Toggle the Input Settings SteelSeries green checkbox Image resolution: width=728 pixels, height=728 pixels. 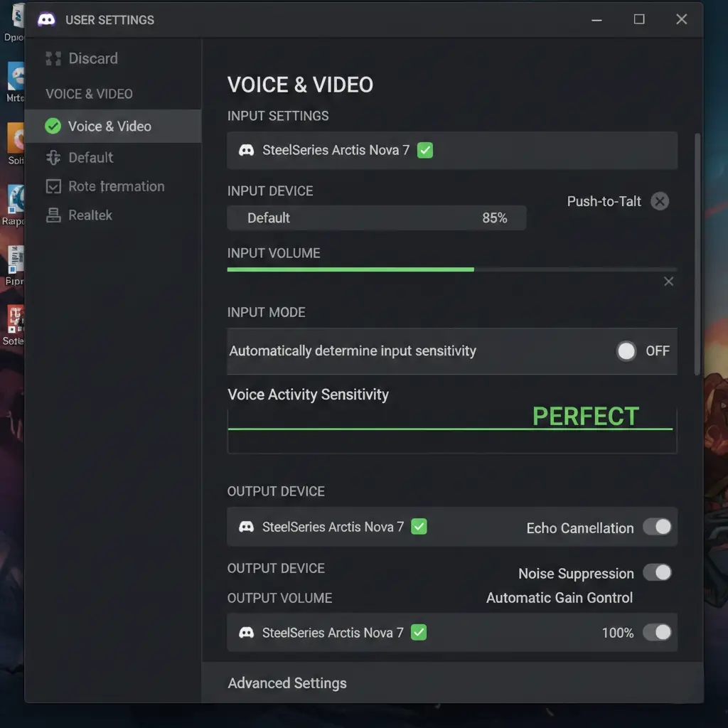click(x=425, y=150)
